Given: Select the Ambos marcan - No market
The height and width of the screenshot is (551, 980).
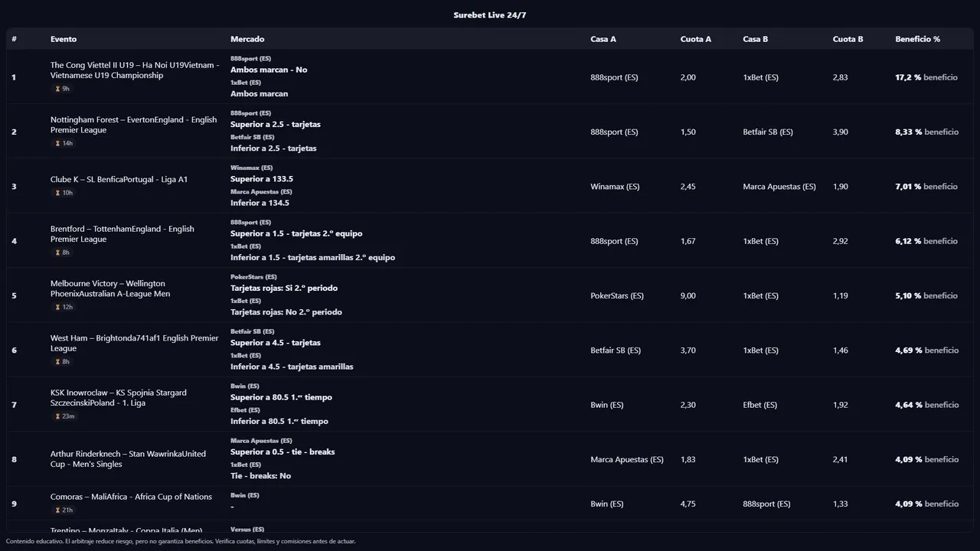Looking at the screenshot, I should click(269, 70).
